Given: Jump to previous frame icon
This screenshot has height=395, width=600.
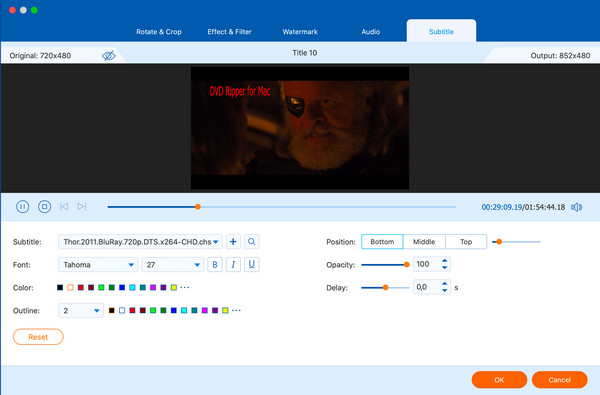Looking at the screenshot, I should pos(64,207).
